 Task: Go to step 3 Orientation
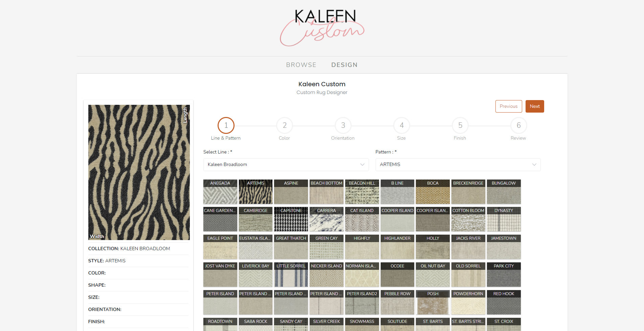click(x=343, y=125)
